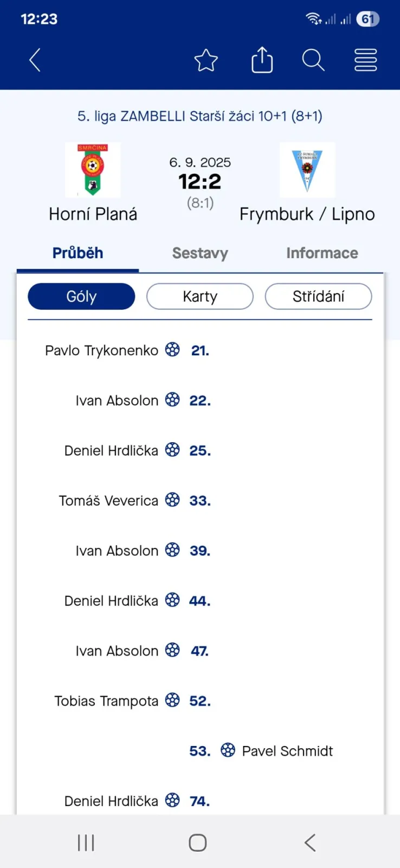
Task: Open Android recent apps button
Action: [x=86, y=843]
